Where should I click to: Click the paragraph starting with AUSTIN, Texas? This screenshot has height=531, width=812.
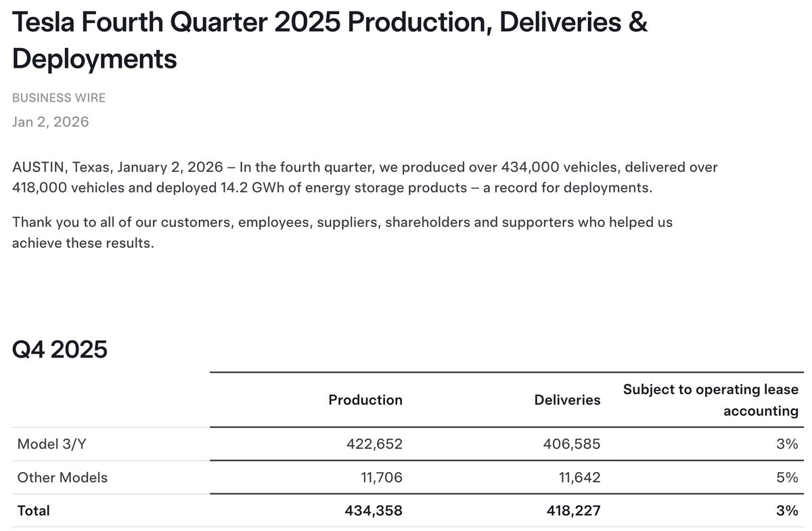pyautogui.click(x=365, y=177)
